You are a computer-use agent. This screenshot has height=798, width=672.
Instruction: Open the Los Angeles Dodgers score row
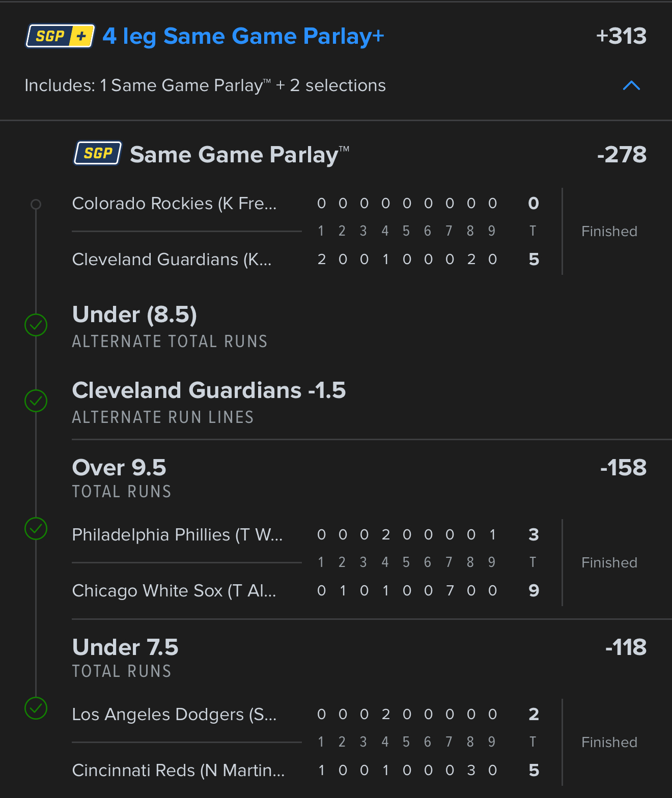pyautogui.click(x=305, y=715)
